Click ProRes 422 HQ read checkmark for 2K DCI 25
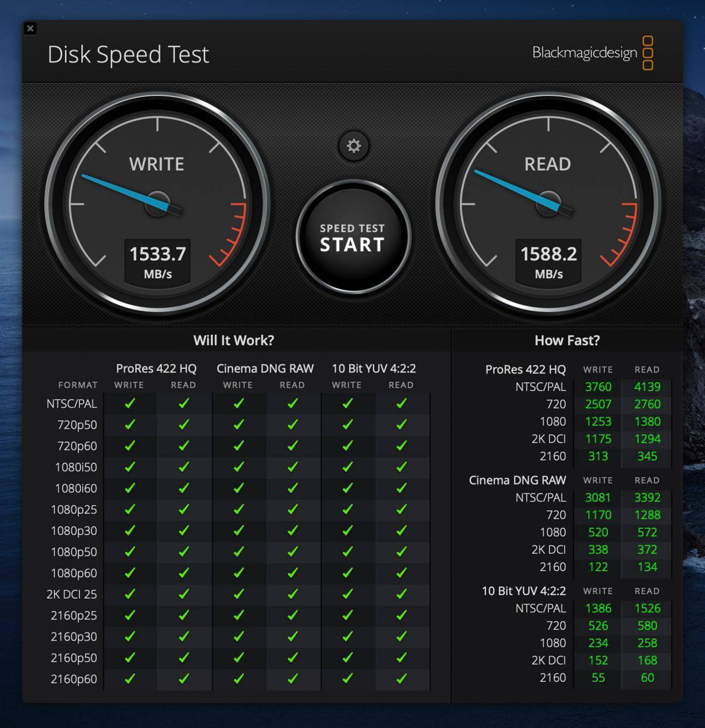Screen dimensions: 705x728 [x=183, y=594]
